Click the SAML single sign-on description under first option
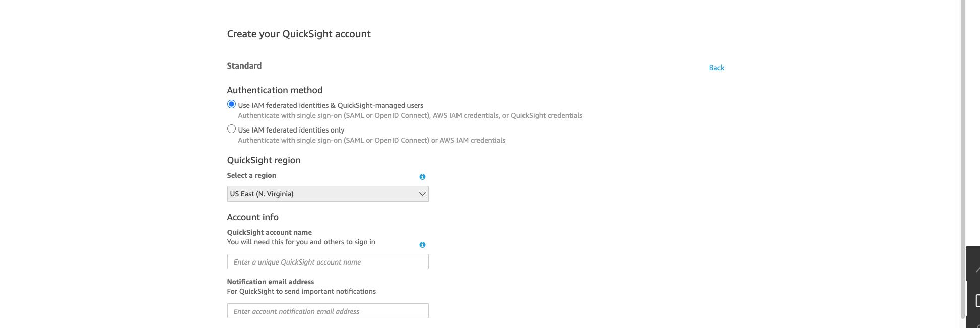980x328 pixels. click(410, 116)
